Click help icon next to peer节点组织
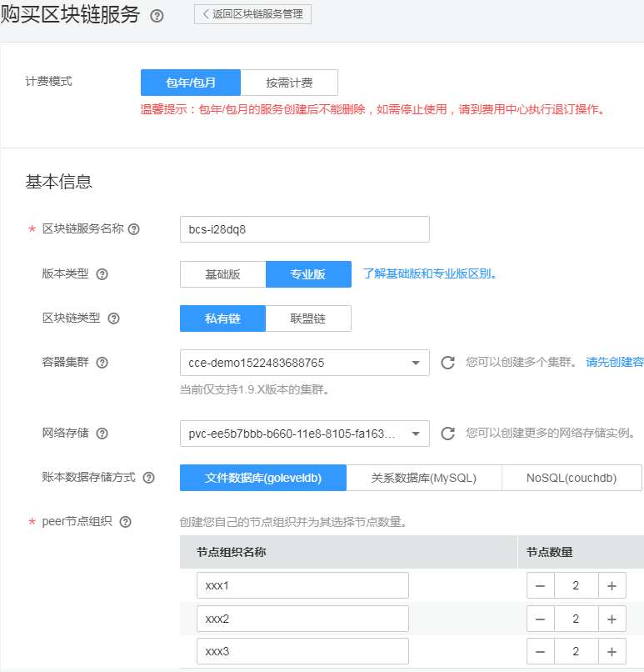Image resolution: width=644 pixels, height=672 pixels. tap(126, 522)
